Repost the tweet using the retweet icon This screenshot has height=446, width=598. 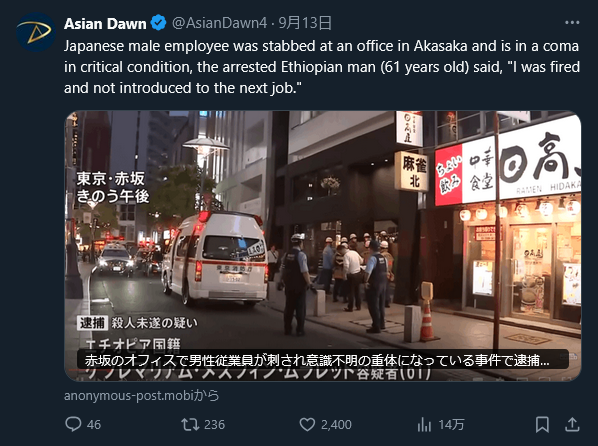190,425
